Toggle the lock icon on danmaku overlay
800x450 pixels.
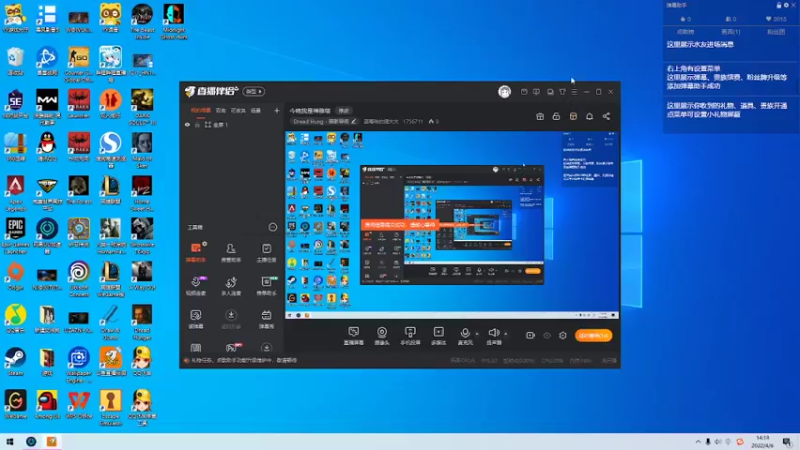(779, 5)
